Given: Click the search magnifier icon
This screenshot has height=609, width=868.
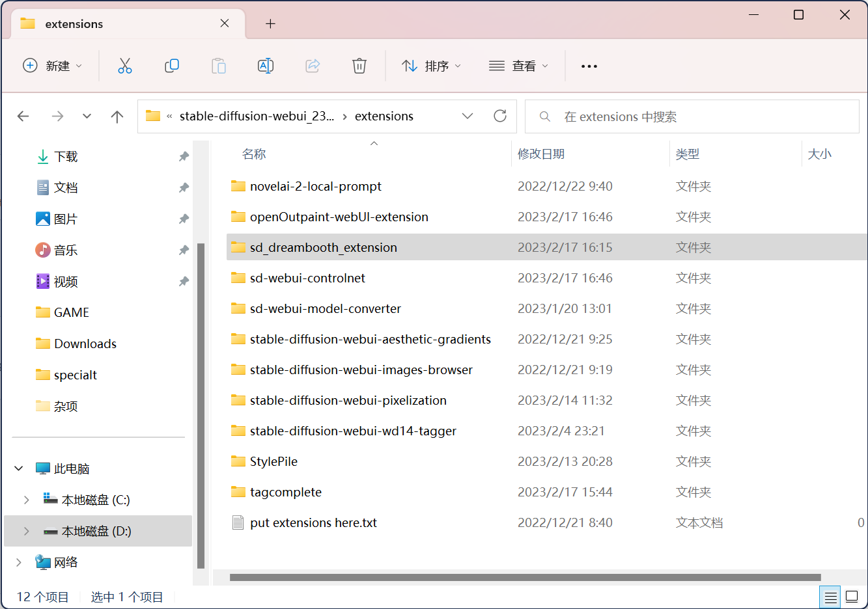Looking at the screenshot, I should (545, 116).
